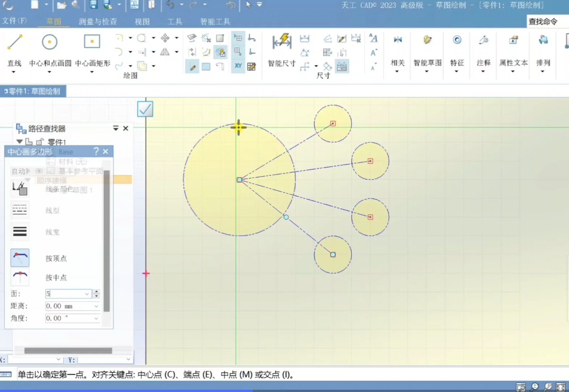Toggle the eye visibility icon for base reference plane
Screen dimensions: 569x392
pyautogui.click(x=39, y=171)
